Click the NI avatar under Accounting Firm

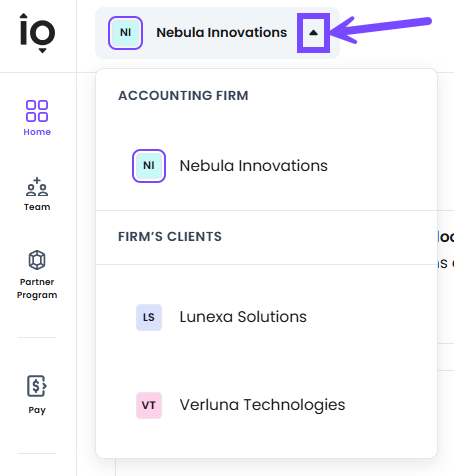point(149,166)
